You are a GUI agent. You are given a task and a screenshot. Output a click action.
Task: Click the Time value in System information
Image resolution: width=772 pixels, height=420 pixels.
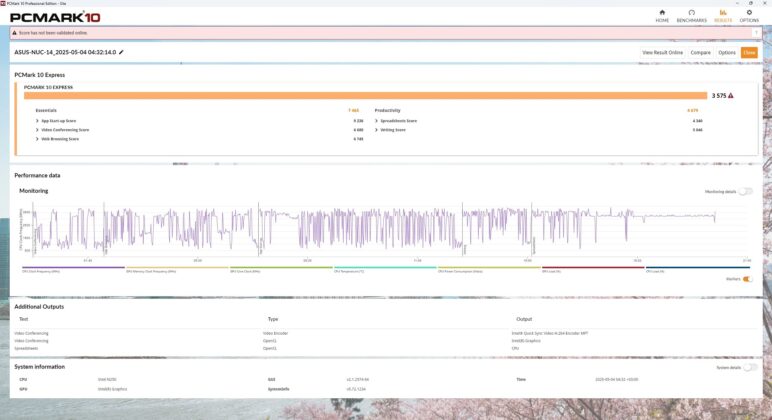click(x=616, y=380)
